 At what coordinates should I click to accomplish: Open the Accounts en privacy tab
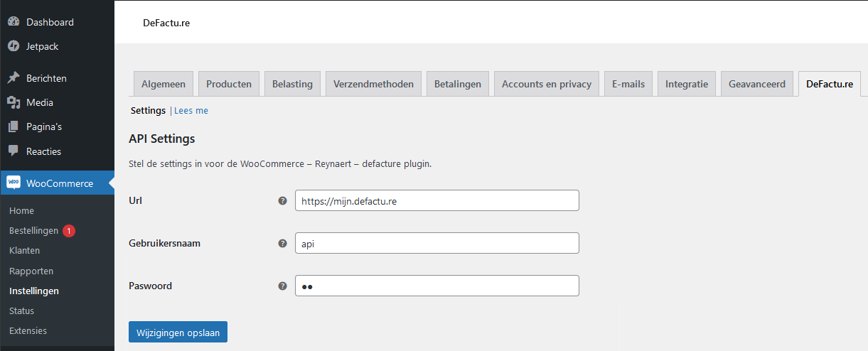(547, 84)
